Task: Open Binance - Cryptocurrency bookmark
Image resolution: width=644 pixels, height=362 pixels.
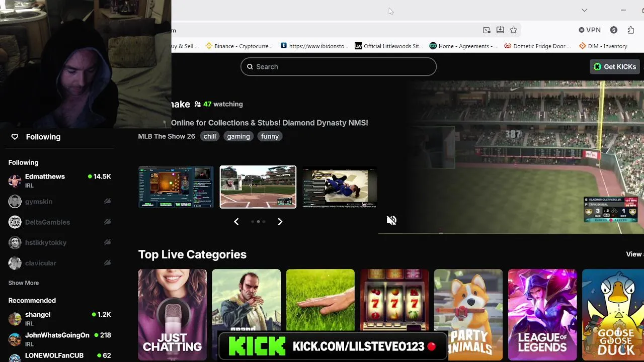Action: point(239,46)
